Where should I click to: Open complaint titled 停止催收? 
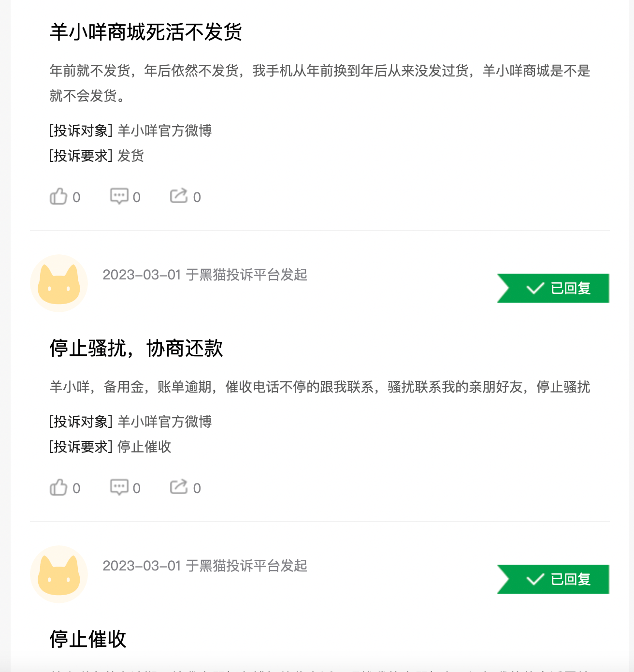[87, 639]
